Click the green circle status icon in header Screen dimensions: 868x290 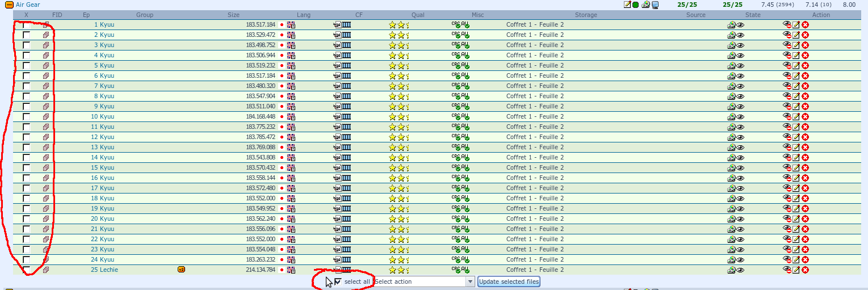[x=636, y=5]
